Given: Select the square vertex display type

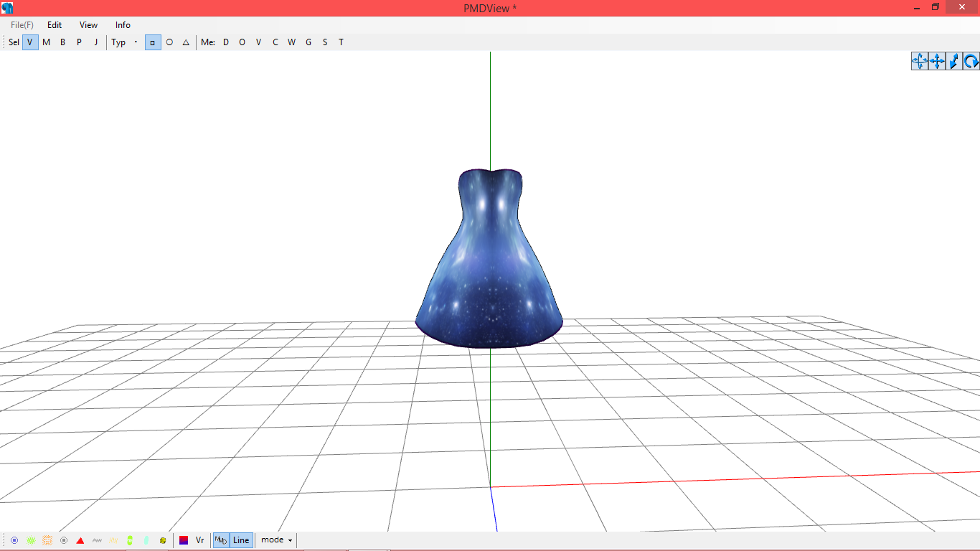Looking at the screenshot, I should tap(153, 42).
